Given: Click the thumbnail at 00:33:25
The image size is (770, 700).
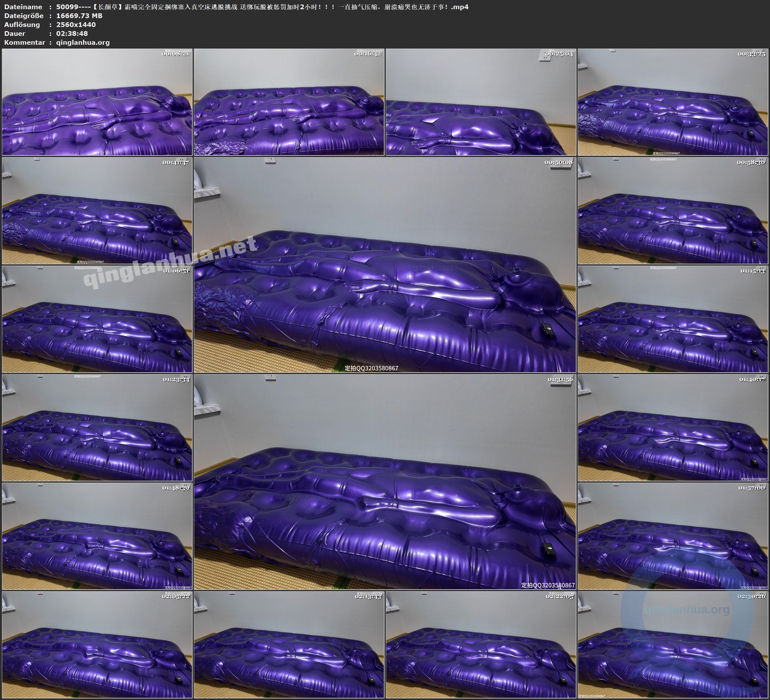Looking at the screenshot, I should click(x=673, y=102).
